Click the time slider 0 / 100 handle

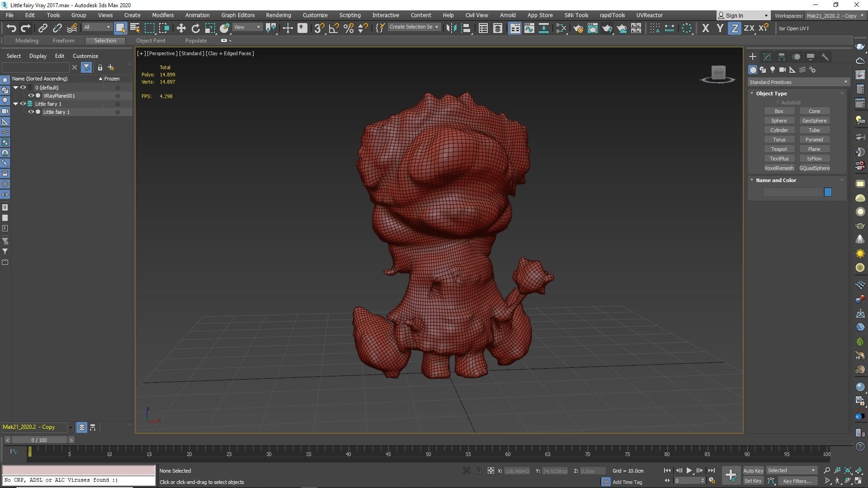(x=39, y=440)
